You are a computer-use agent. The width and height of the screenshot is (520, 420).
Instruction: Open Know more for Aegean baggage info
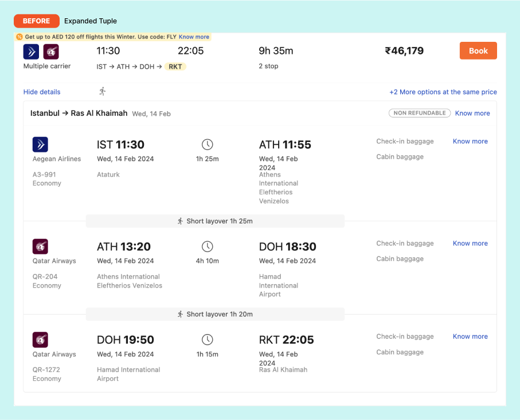pos(470,141)
